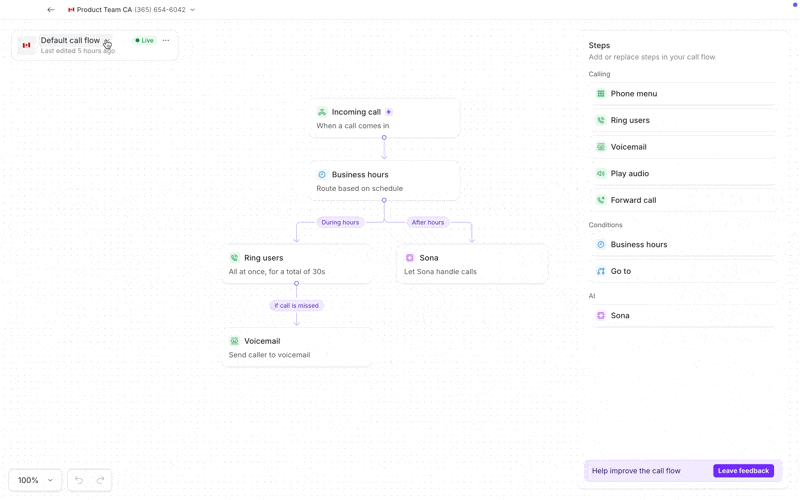Click the Leave feedback button

(743, 471)
